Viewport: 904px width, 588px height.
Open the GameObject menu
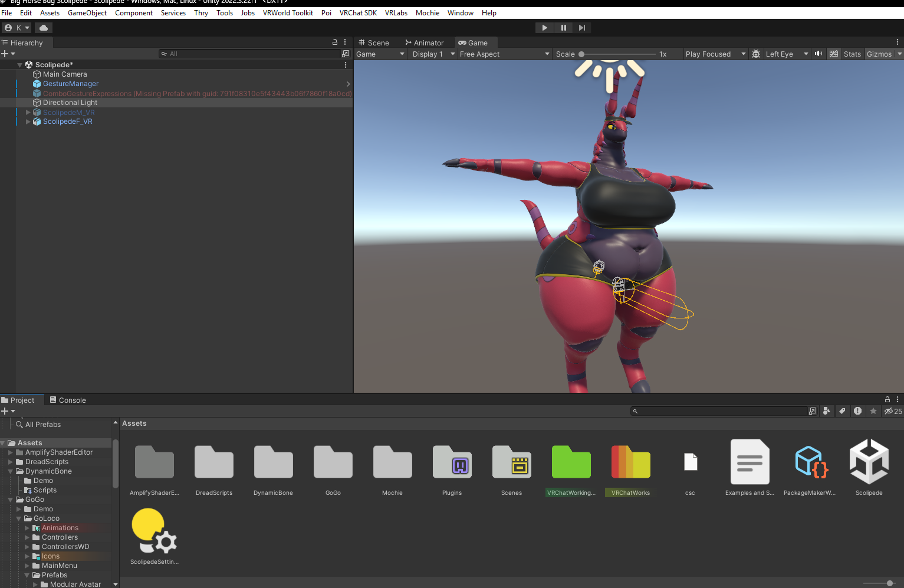pos(87,13)
